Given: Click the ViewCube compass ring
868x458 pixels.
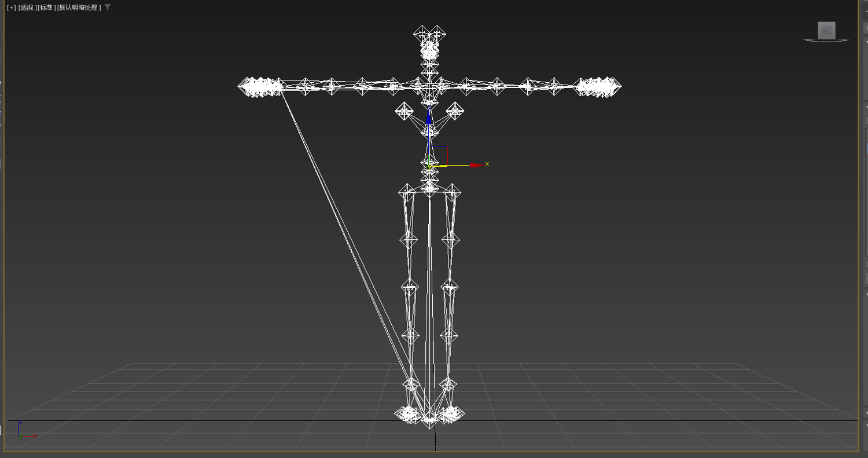Looking at the screenshot, I should [826, 40].
